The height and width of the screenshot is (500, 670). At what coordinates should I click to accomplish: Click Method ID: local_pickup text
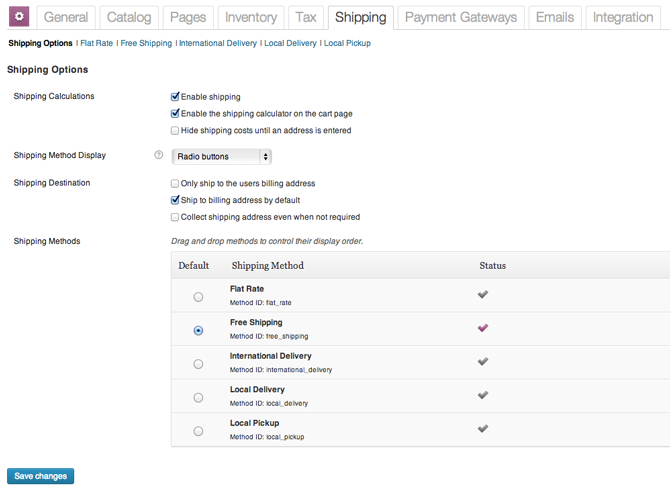tap(267, 437)
